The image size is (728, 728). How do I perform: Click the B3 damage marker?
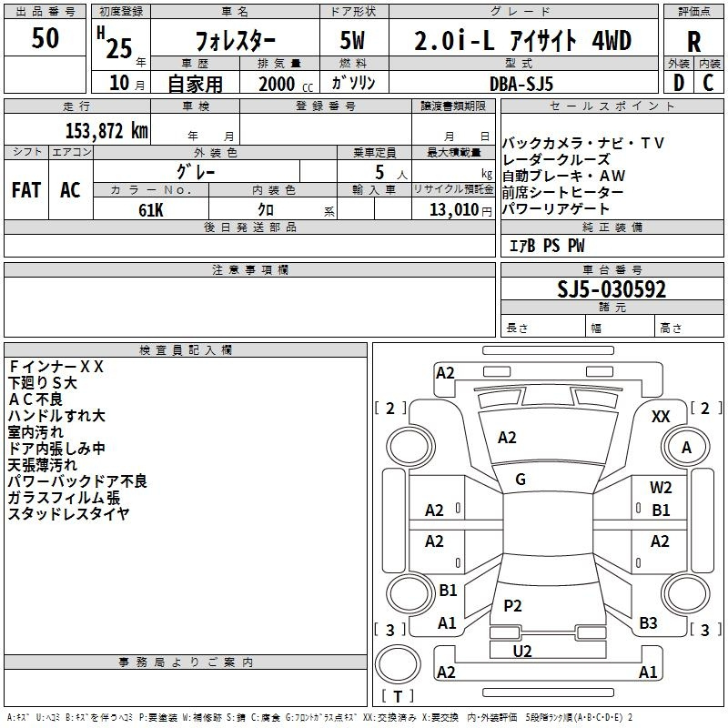click(x=648, y=623)
